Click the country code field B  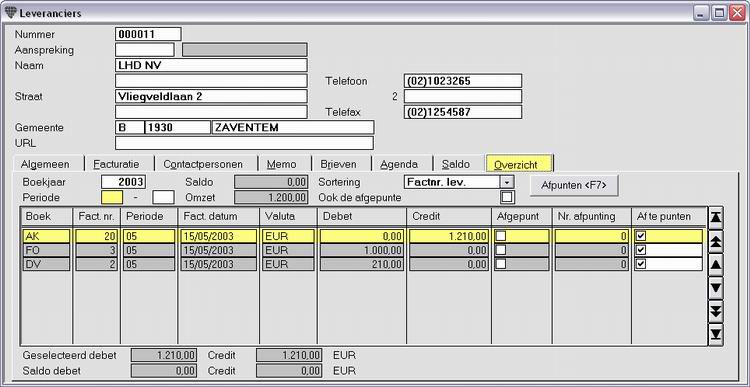pos(129,127)
